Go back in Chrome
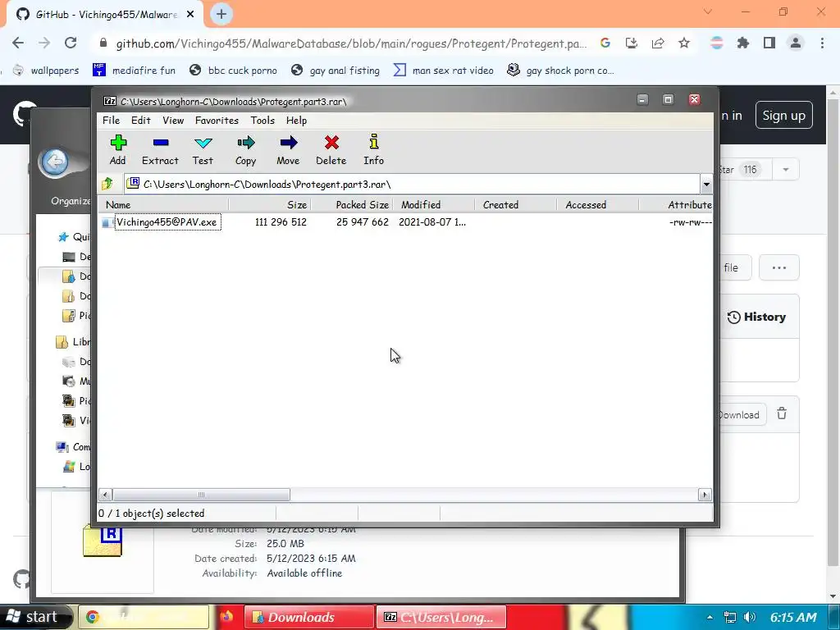 pyautogui.click(x=18, y=43)
